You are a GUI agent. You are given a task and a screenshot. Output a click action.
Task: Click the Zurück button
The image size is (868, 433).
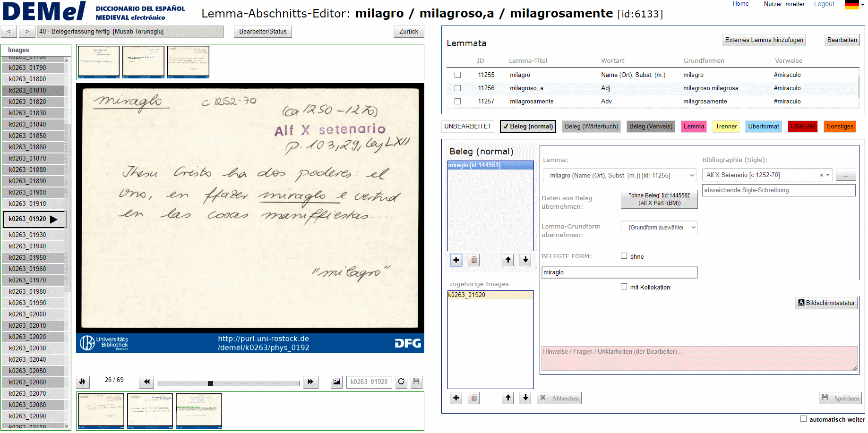coord(409,32)
